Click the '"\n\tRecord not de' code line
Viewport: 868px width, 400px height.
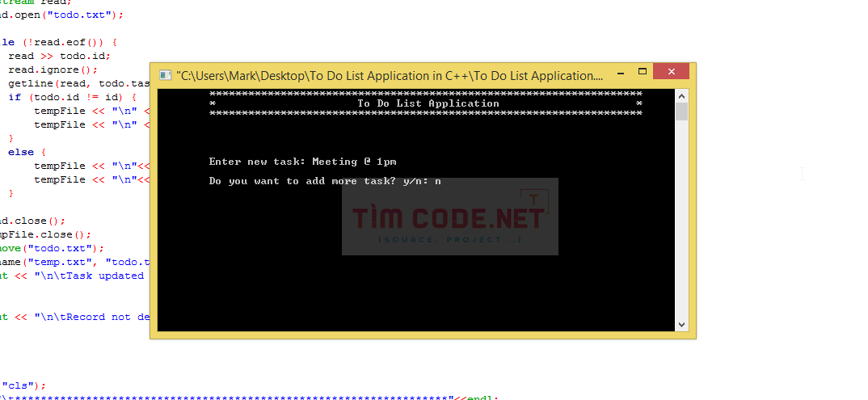(x=74, y=317)
